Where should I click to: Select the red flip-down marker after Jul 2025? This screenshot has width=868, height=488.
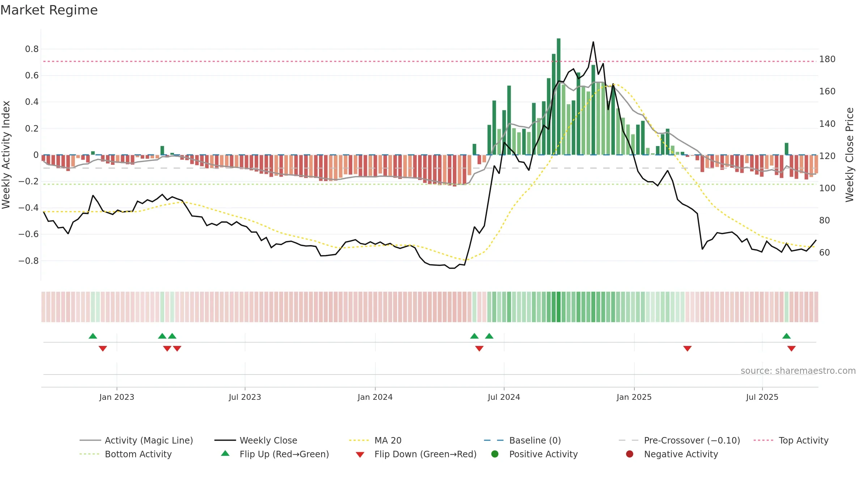click(791, 348)
